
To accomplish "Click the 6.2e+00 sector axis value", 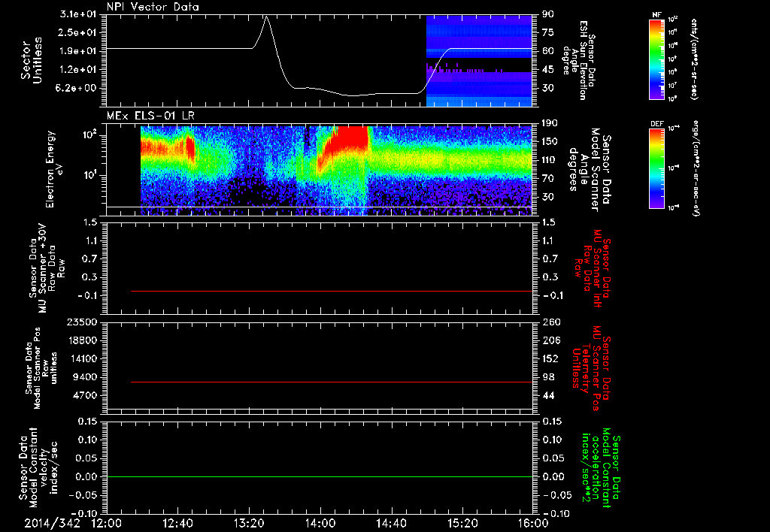I will 74,89.
